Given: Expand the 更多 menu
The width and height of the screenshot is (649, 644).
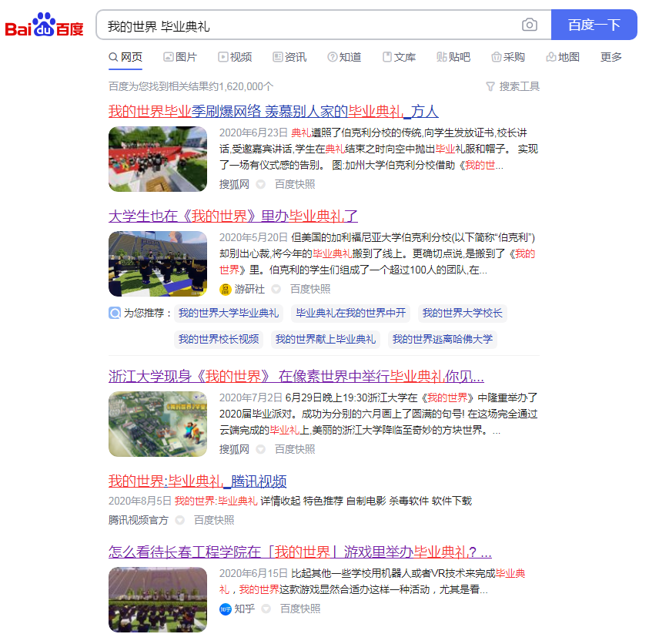Looking at the screenshot, I should tap(611, 57).
